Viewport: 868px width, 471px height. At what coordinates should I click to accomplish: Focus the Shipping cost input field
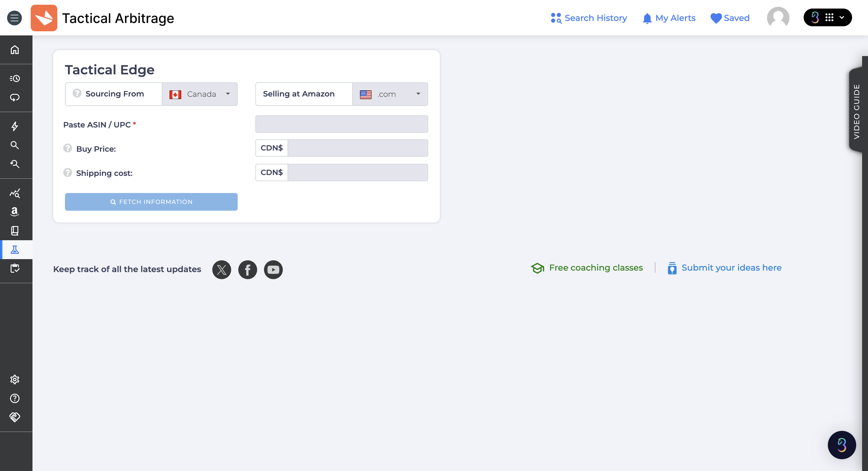coord(358,173)
